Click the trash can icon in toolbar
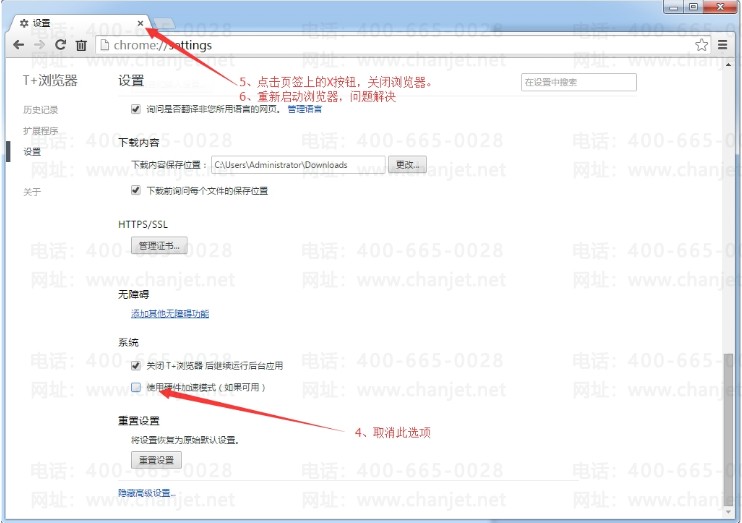 [x=81, y=45]
